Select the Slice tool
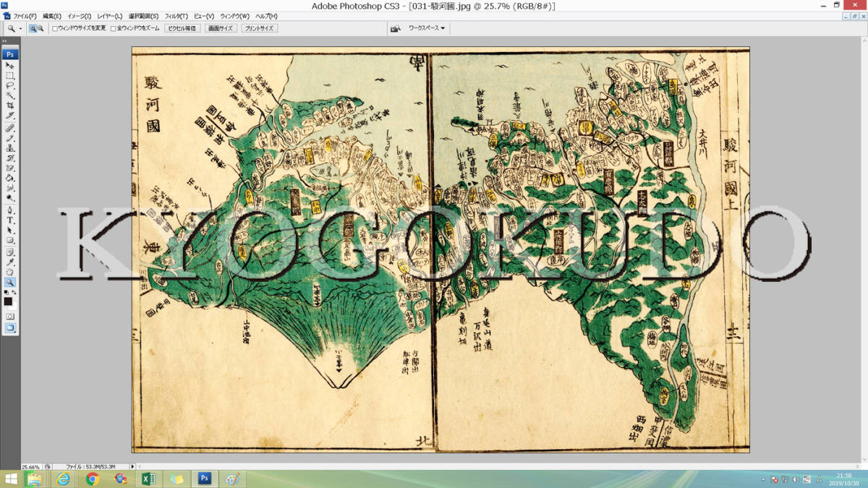 click(x=10, y=116)
